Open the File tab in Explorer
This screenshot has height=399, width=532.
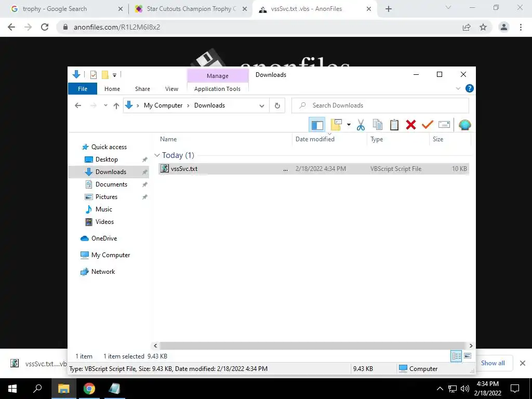pos(83,89)
